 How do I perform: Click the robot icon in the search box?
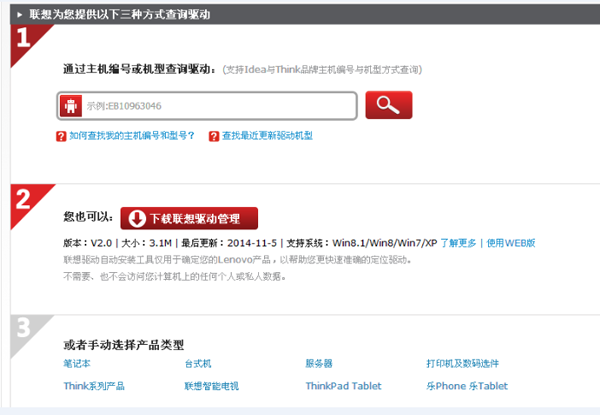[71, 106]
